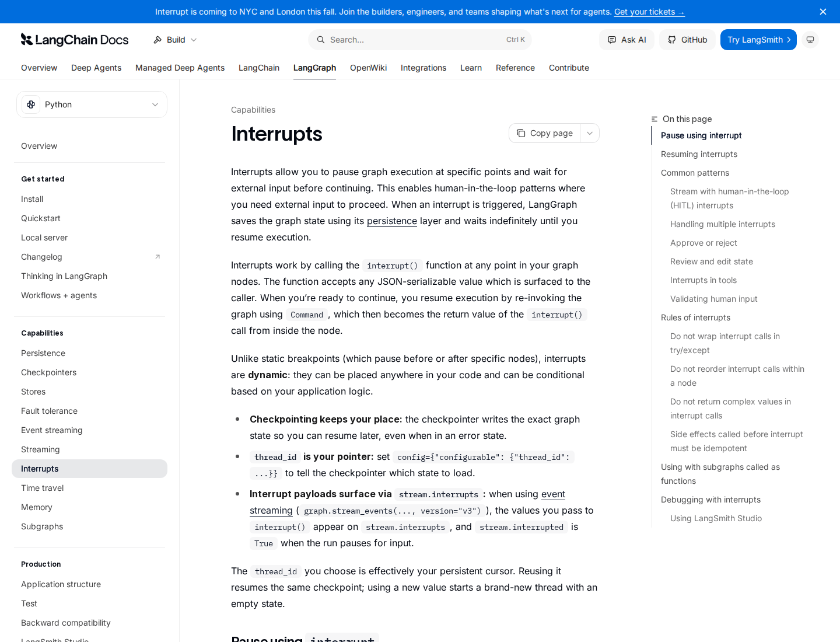Image resolution: width=840 pixels, height=642 pixels.
Task: Switch to the Overview tab
Action: (39, 68)
